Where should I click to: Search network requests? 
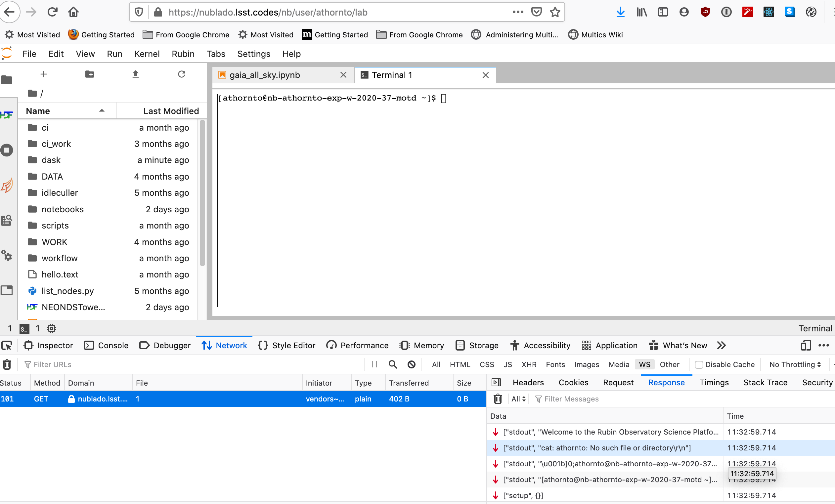pyautogui.click(x=393, y=364)
